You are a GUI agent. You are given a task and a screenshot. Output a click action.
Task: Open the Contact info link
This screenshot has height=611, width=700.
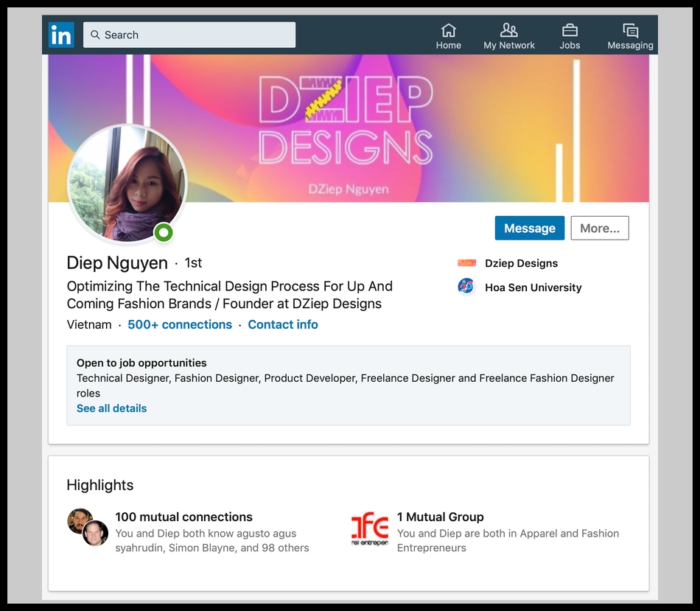(283, 324)
